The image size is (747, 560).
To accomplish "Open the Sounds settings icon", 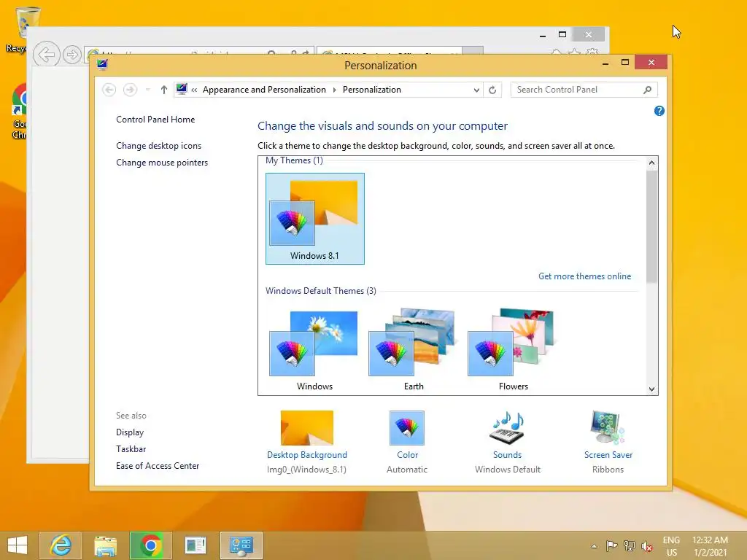I will pos(508,427).
